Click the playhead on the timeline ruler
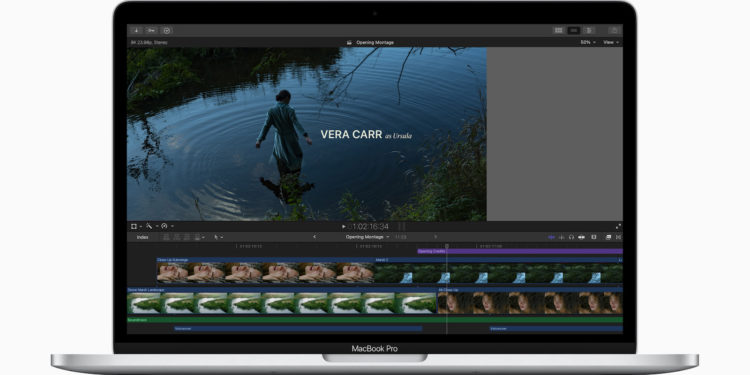This screenshot has height=375, width=750. pos(447,246)
